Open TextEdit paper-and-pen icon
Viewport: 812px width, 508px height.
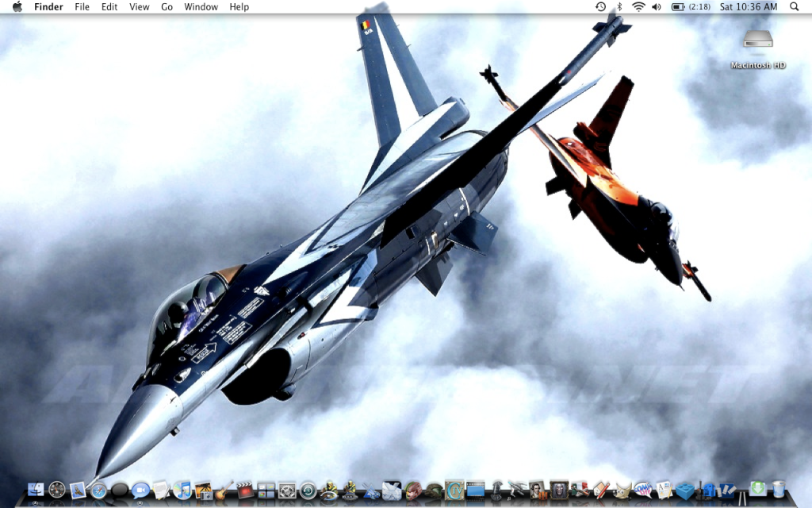pos(161,489)
